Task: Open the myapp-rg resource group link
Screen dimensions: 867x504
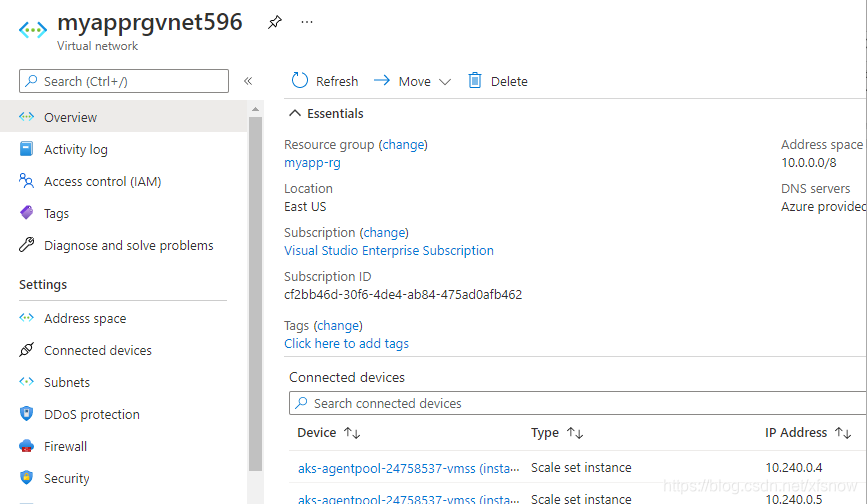Action: 312,163
